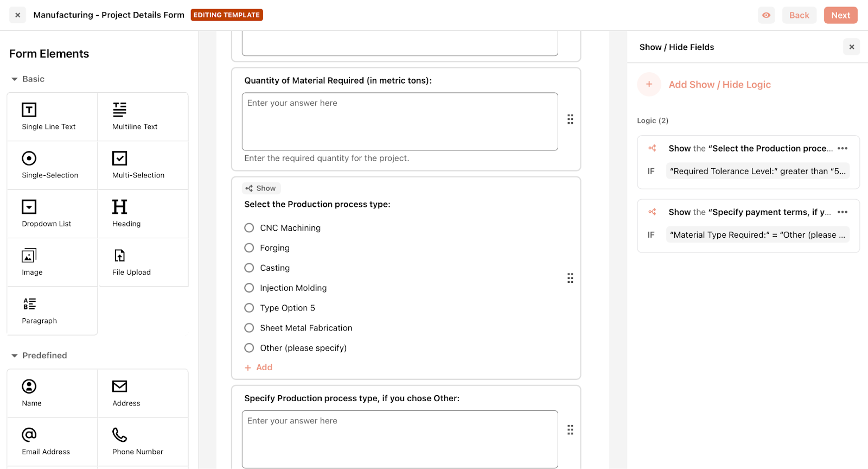The width and height of the screenshot is (868, 469).
Task: Select the Type Option 5 radio option
Action: [x=249, y=308]
